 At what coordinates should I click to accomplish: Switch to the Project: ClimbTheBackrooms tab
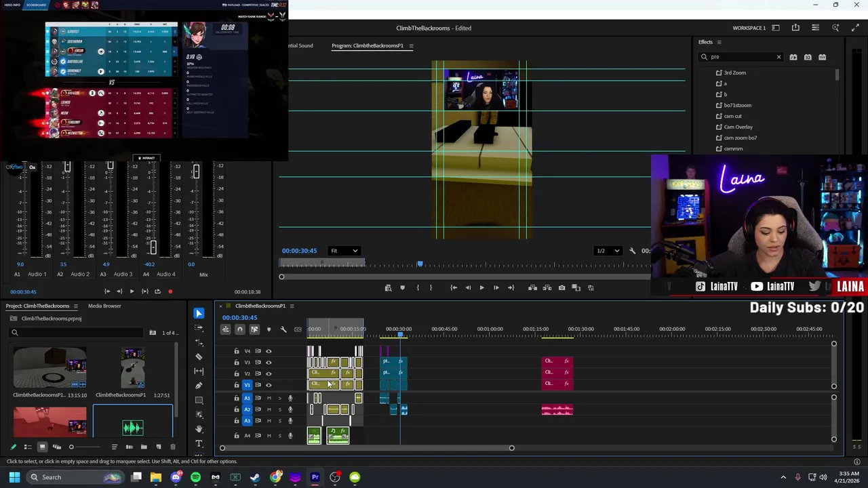pos(37,306)
